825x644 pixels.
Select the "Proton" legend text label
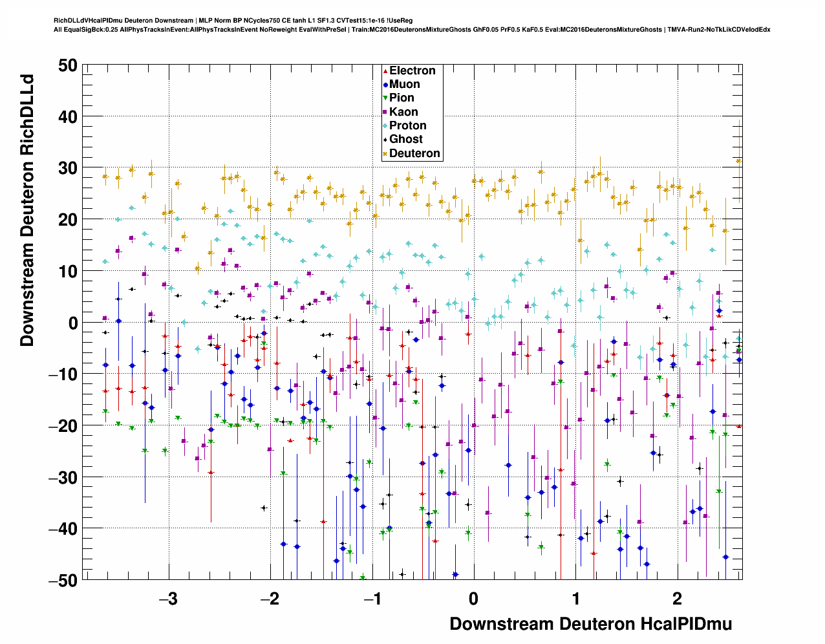(408, 126)
